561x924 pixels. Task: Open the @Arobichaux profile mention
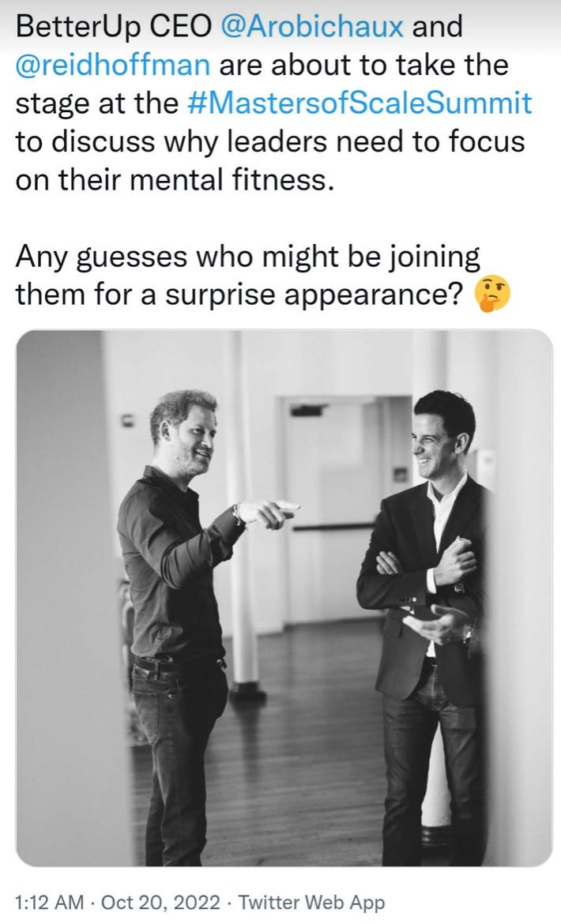pos(312,27)
